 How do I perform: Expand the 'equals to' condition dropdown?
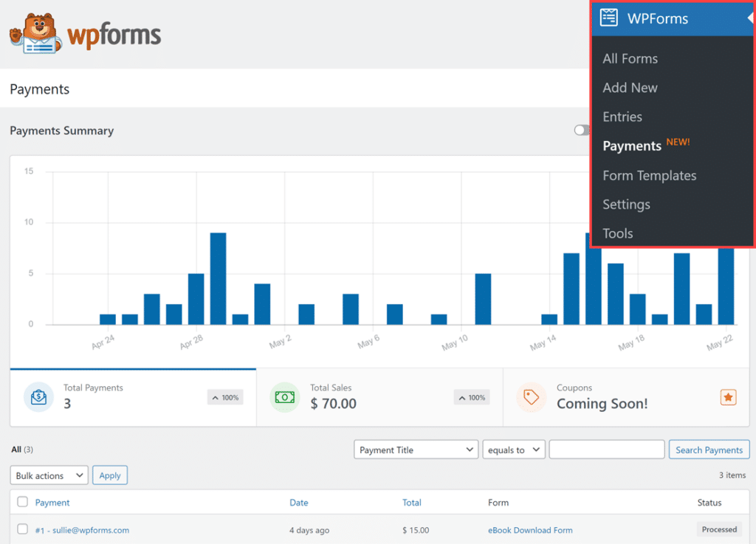[x=514, y=450]
